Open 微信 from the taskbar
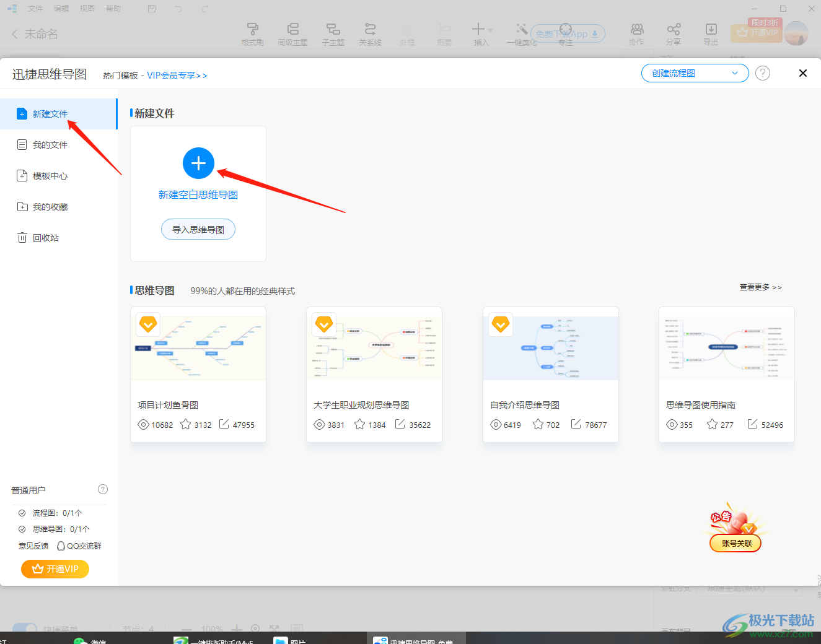 (x=90, y=640)
